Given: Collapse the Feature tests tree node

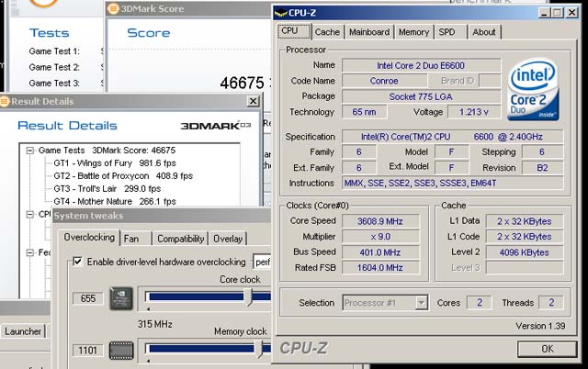Looking at the screenshot, I should (x=30, y=252).
